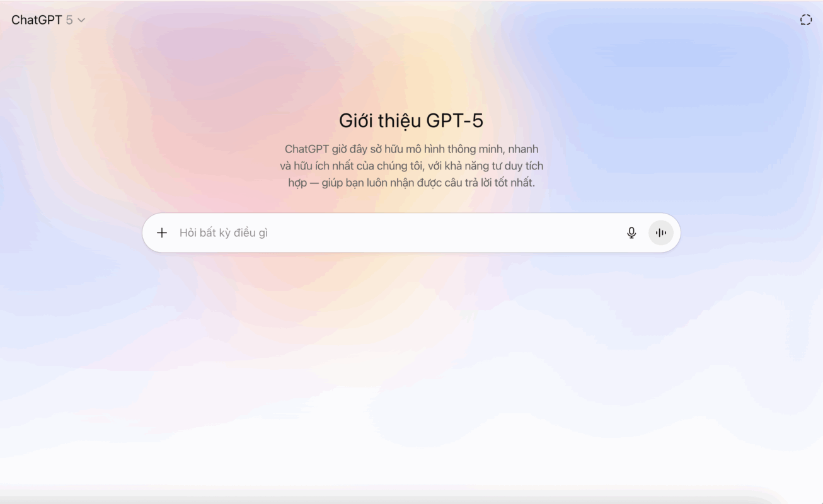
Task: Open the ChatGPT 5 model selector
Action: pyautogui.click(x=48, y=20)
